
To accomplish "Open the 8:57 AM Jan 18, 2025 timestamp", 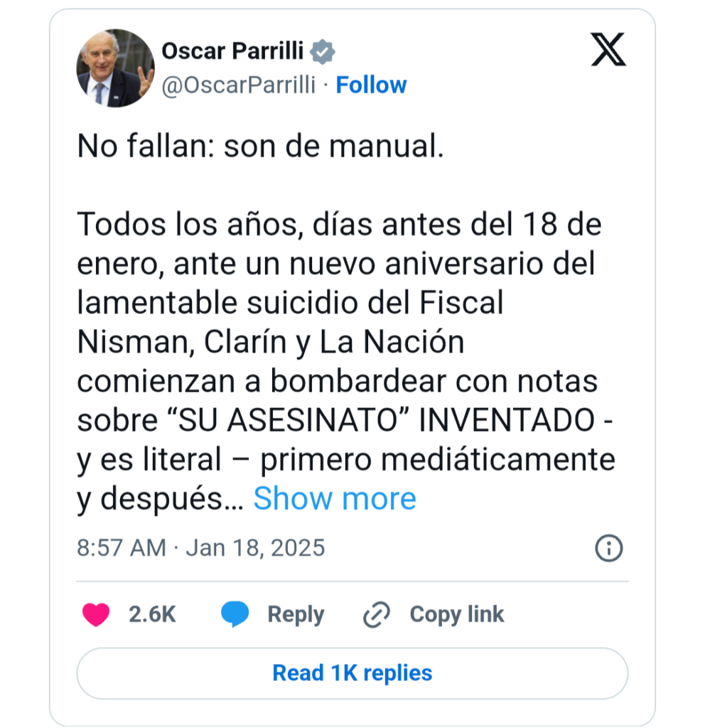I will pos(200,548).
